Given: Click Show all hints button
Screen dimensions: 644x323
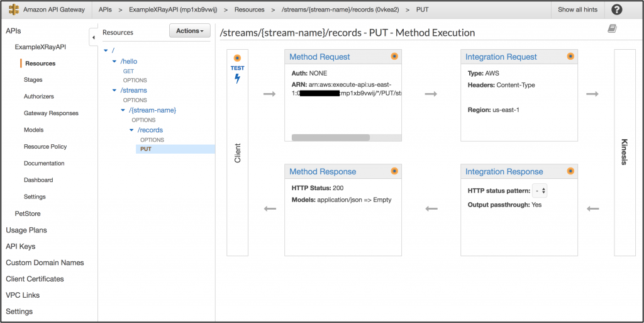Looking at the screenshot, I should click(577, 9).
